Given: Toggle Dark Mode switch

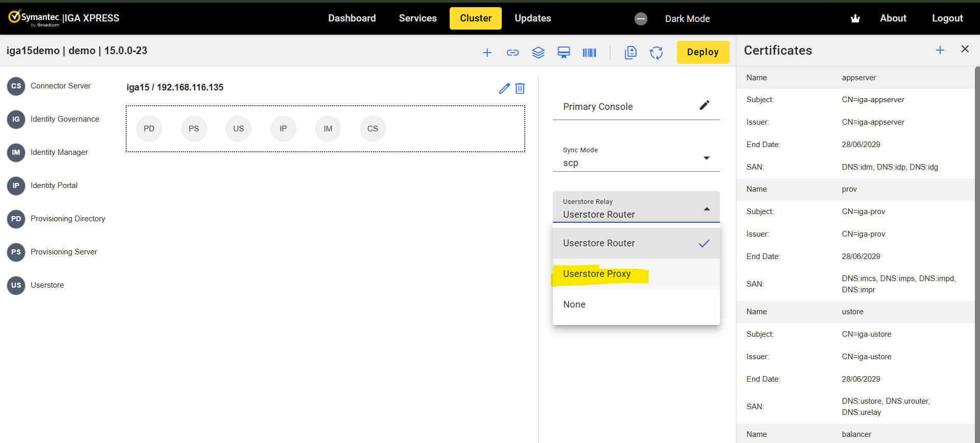Looking at the screenshot, I should pyautogui.click(x=641, y=19).
